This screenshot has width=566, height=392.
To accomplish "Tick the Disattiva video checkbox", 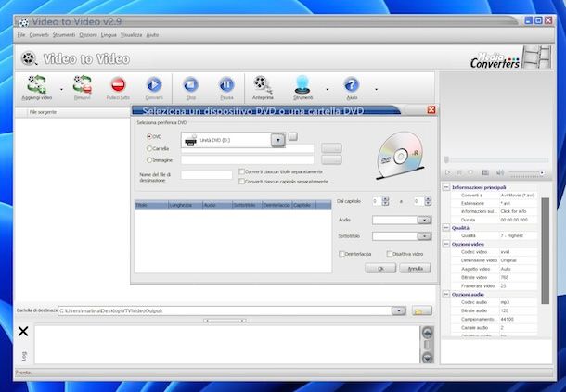I will pyautogui.click(x=390, y=254).
